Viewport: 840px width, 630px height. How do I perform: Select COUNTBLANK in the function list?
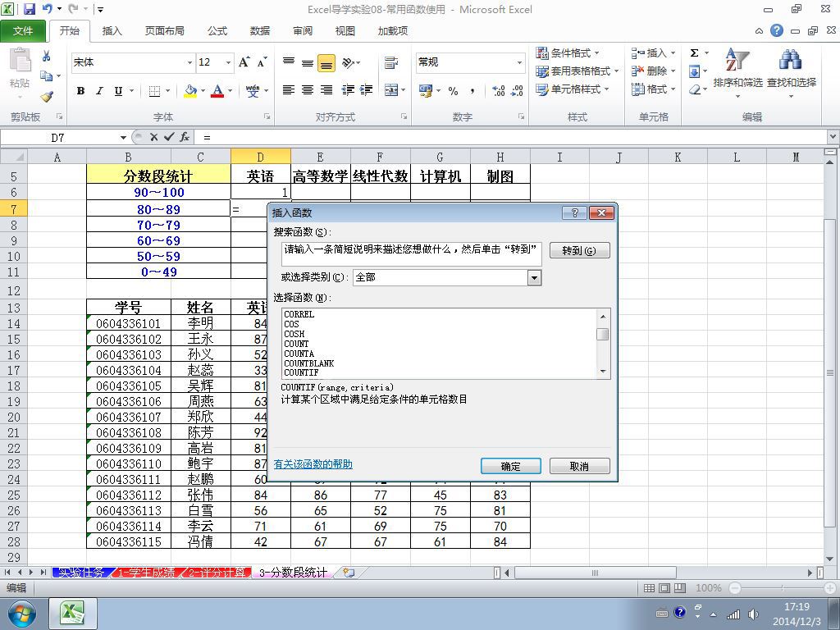pos(309,363)
